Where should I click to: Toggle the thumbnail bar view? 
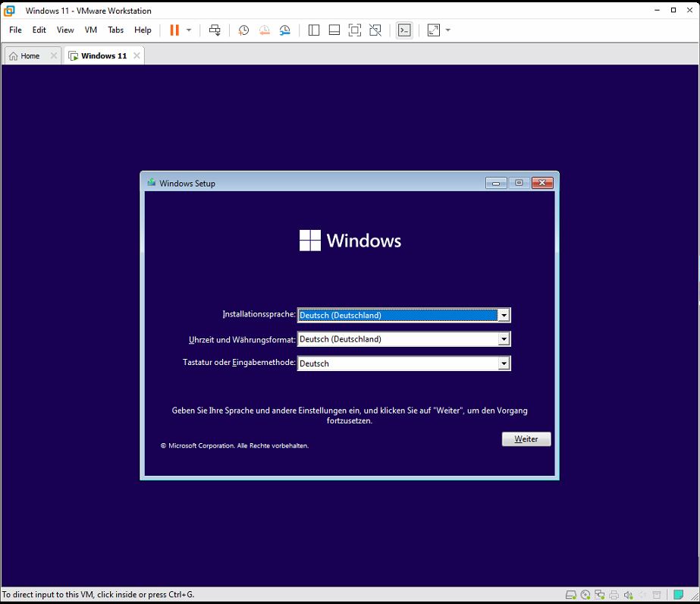[x=334, y=30]
